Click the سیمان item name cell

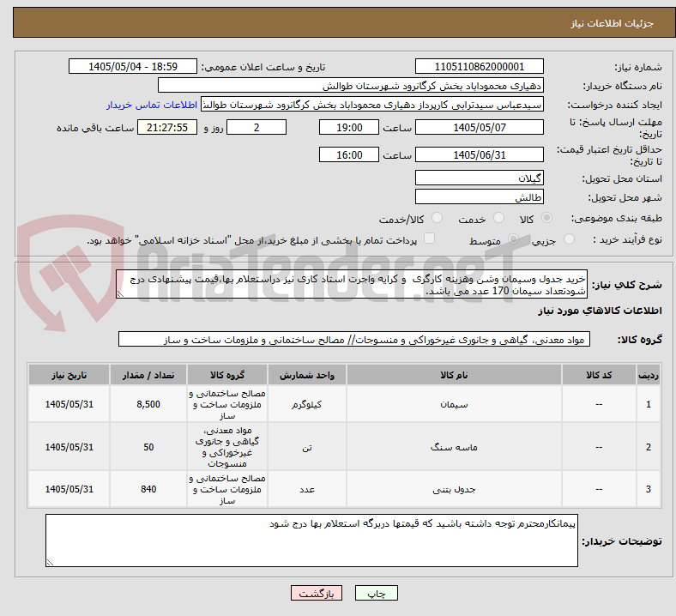point(454,404)
